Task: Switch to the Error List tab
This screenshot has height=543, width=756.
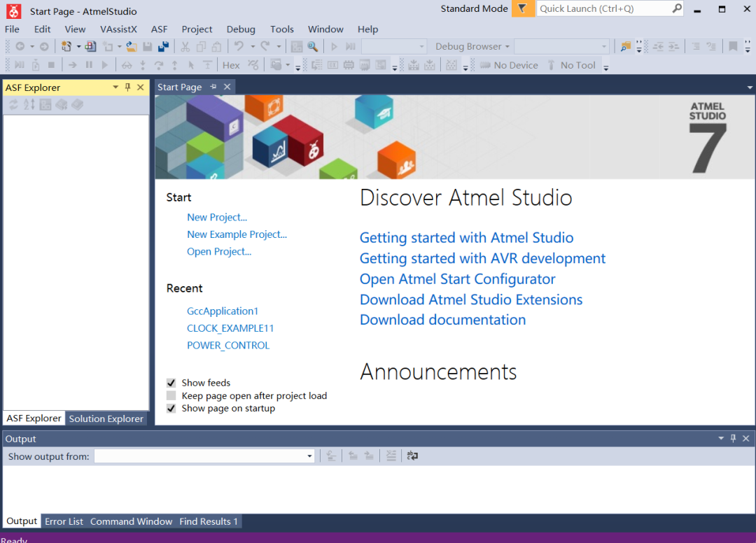Action: tap(64, 521)
